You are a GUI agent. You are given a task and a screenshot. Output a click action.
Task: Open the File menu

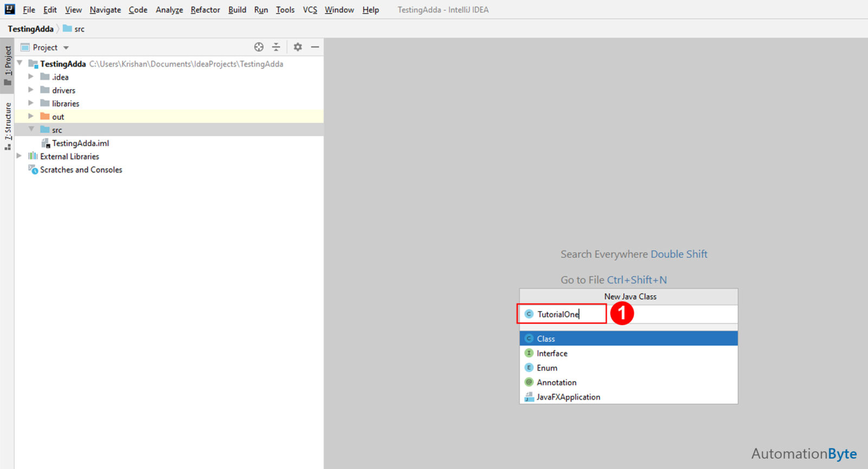click(29, 10)
